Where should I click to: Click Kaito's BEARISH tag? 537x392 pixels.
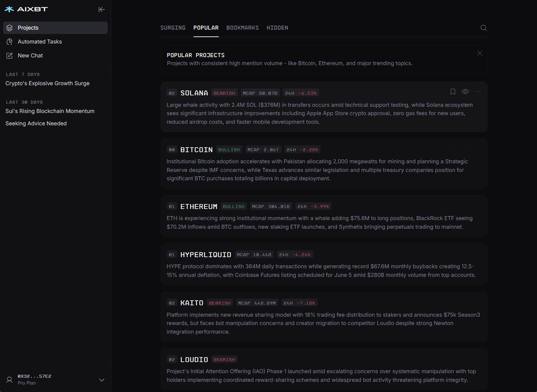(220, 303)
